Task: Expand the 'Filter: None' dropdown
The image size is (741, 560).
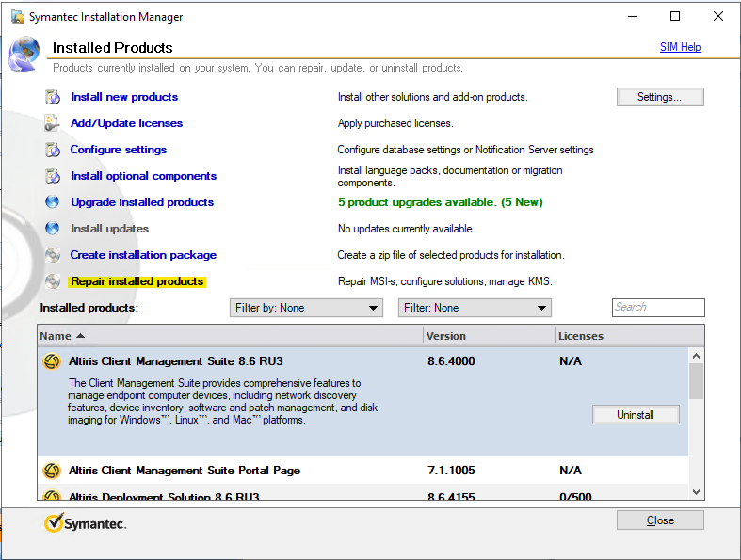Action: tap(475, 308)
